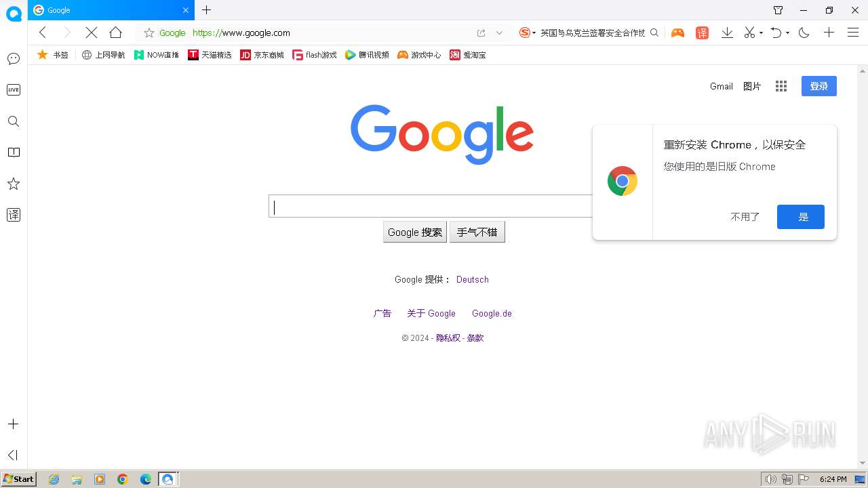868x488 pixels.
Task: Click the Windows Start button
Action: coord(19,479)
